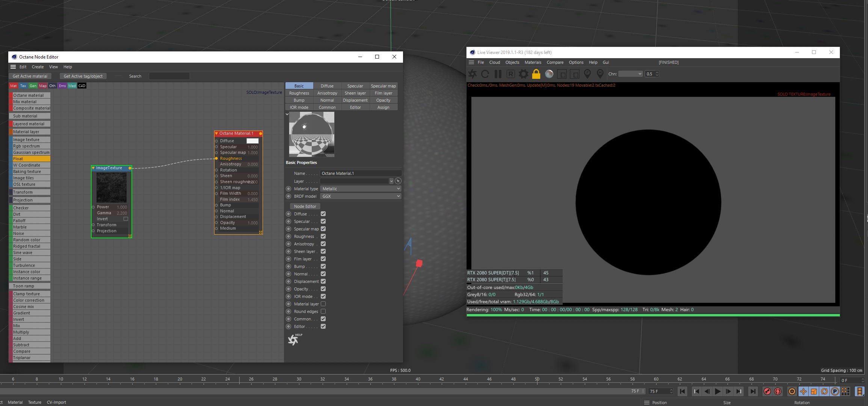Image resolution: width=868 pixels, height=406 pixels.
Task: Open the Materials menu in Live Viewer
Action: [x=533, y=62]
